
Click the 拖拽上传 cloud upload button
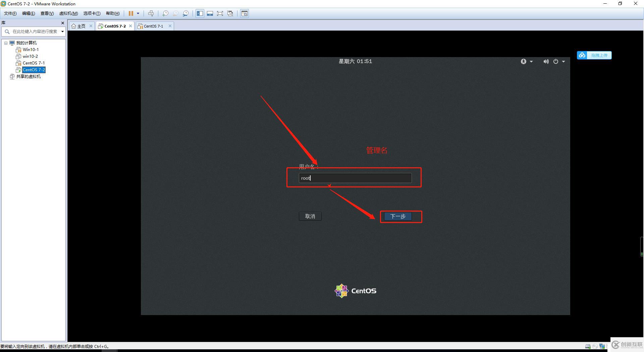(x=594, y=55)
